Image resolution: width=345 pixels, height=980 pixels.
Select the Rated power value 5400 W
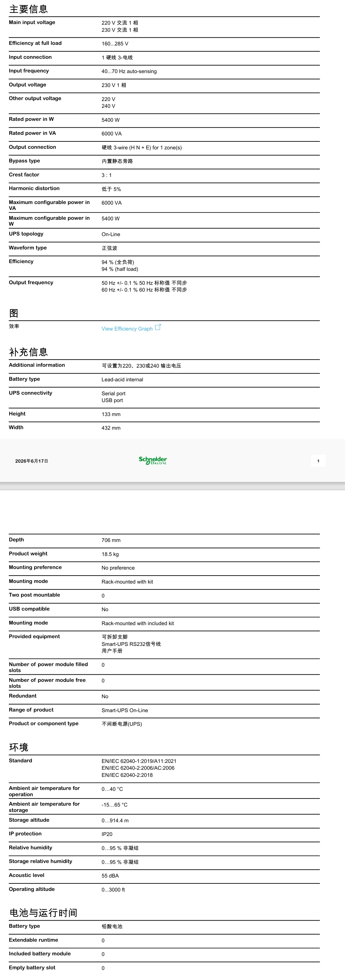(x=111, y=120)
